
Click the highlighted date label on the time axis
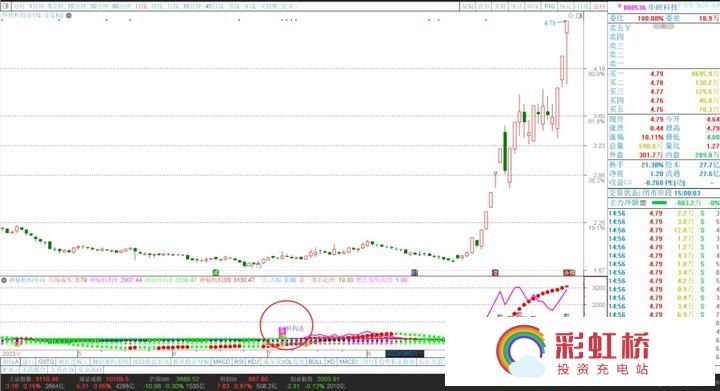click(x=405, y=354)
